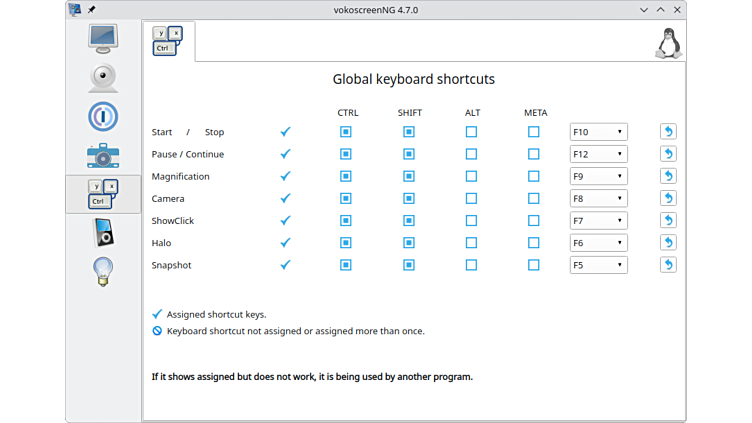Open the screen recording monitor section
The image size is (752, 423).
tap(103, 38)
